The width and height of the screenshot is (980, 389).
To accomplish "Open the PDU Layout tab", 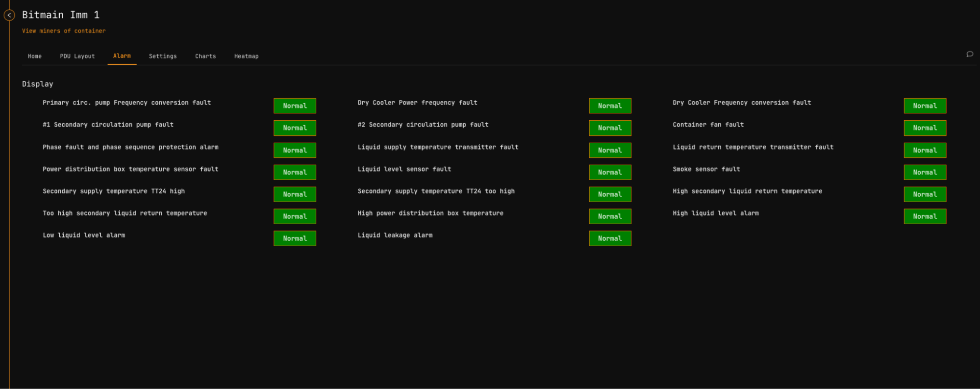I will (77, 56).
